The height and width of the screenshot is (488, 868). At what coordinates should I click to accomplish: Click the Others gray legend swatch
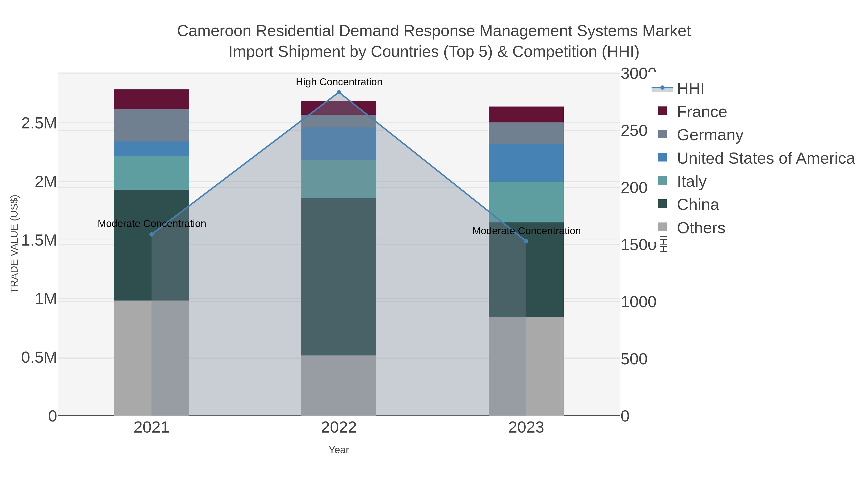pos(663,227)
